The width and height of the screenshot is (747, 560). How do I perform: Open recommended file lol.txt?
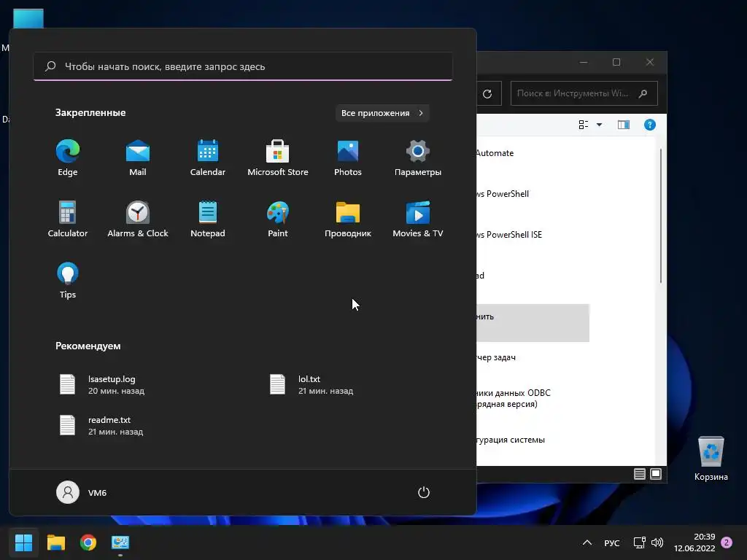[311, 385]
